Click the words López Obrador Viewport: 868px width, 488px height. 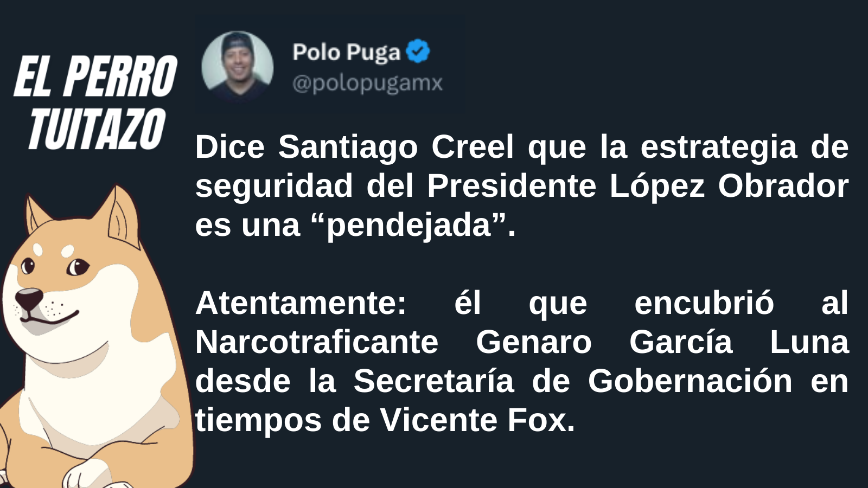pyautogui.click(x=729, y=186)
